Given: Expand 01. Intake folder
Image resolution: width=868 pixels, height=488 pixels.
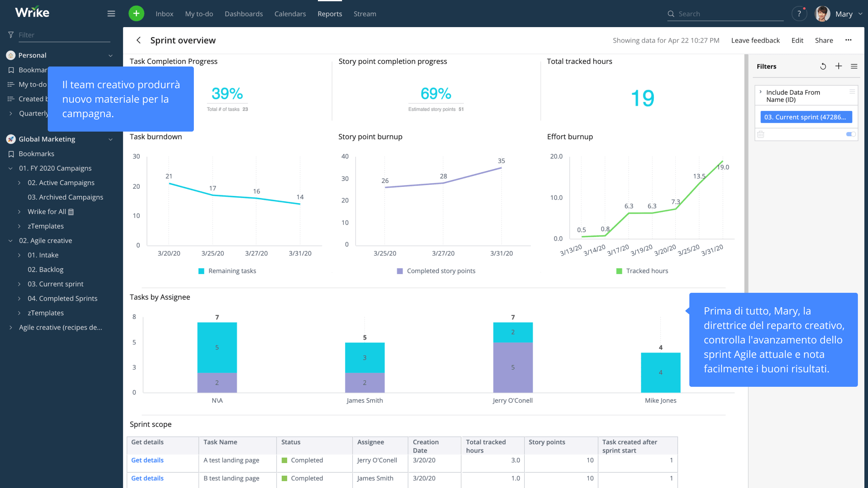Looking at the screenshot, I should pos(20,255).
